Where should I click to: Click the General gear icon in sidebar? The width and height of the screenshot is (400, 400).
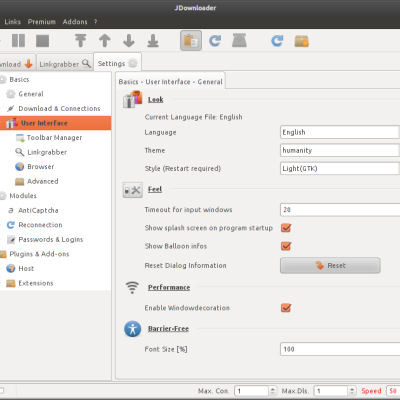pos(11,94)
